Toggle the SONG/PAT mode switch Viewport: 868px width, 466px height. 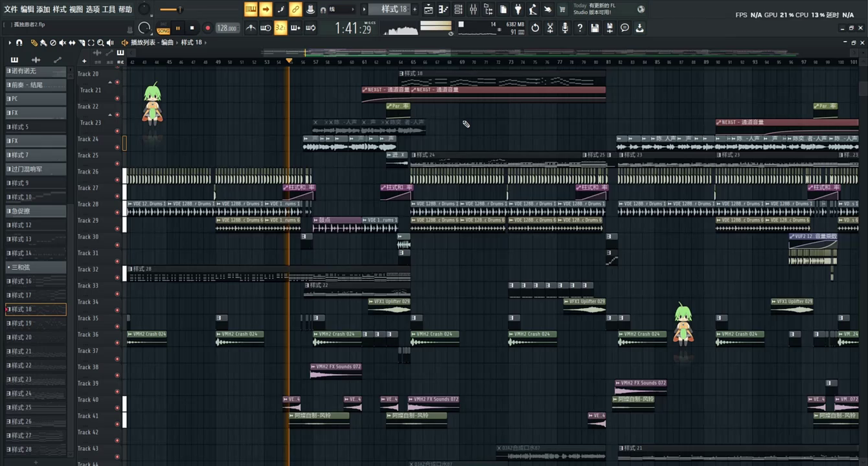click(x=163, y=28)
